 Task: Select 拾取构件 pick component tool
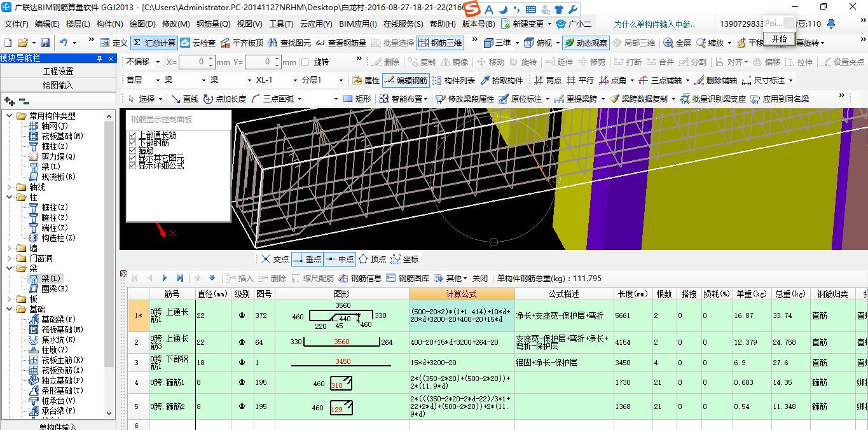pos(502,80)
